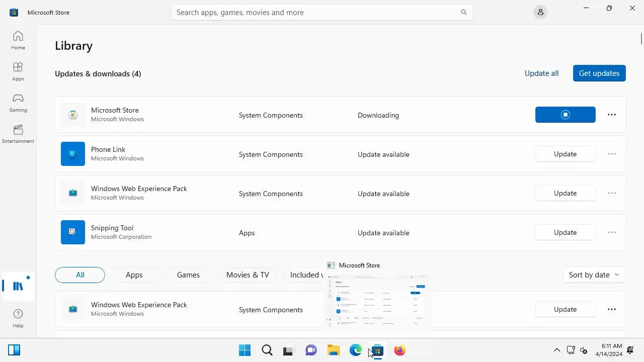Click Downloading status text

pos(378,115)
